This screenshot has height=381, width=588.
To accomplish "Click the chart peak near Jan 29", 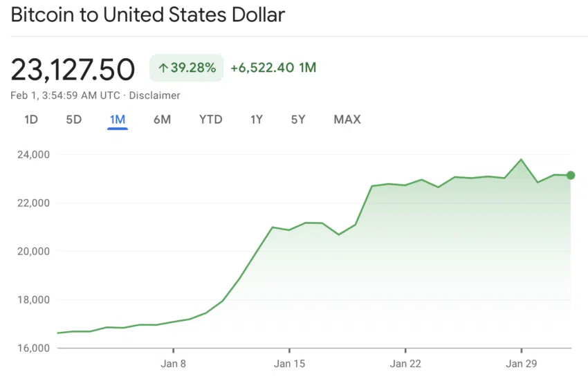I will pyautogui.click(x=521, y=160).
